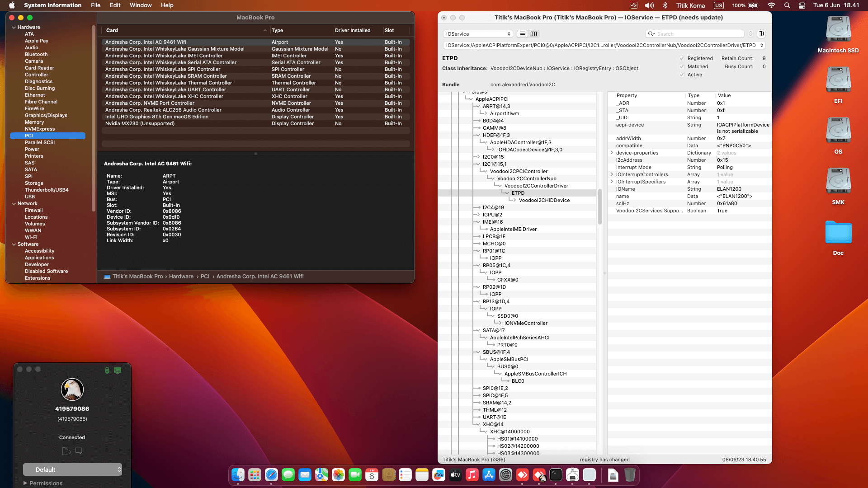Image resolution: width=868 pixels, height=488 pixels.
Task: Expand the I2C0@15 tree node
Action: (x=478, y=157)
